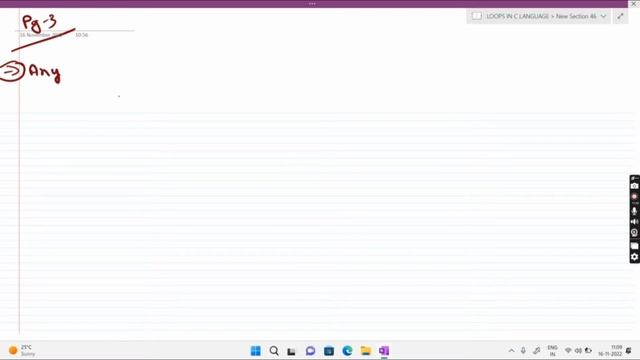Toggle the recorder microphone
This screenshot has width=640, height=360.
pyautogui.click(x=634, y=211)
